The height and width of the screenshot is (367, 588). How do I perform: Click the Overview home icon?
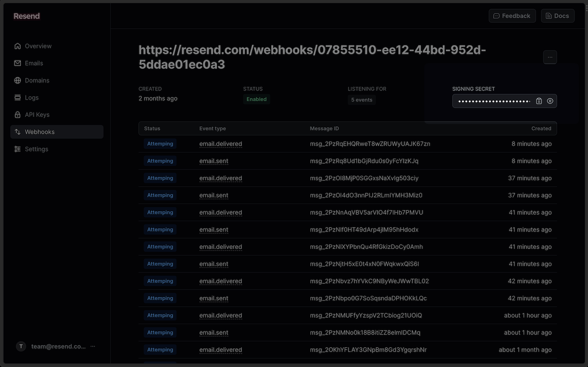[x=17, y=46]
